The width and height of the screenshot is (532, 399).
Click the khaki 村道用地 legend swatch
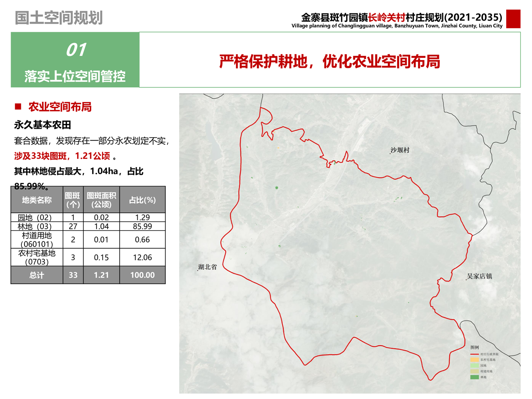[475, 371]
